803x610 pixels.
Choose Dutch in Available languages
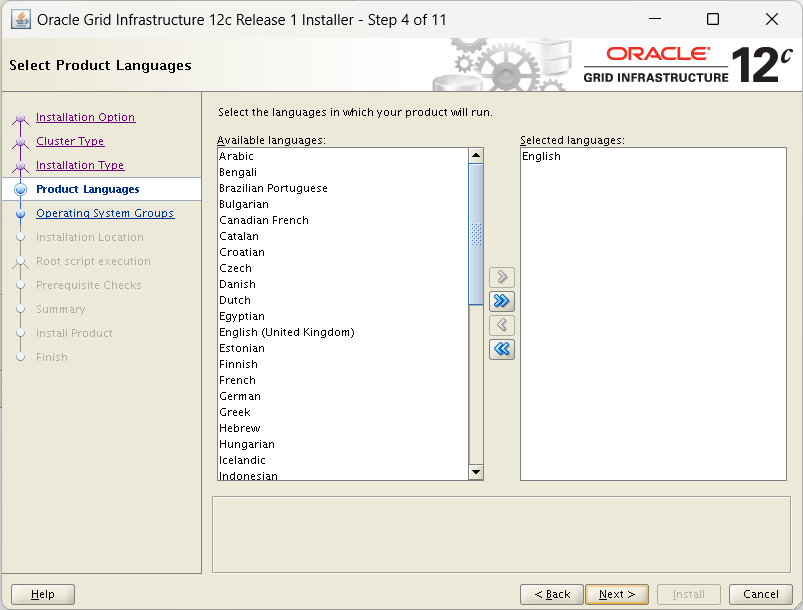click(342, 300)
